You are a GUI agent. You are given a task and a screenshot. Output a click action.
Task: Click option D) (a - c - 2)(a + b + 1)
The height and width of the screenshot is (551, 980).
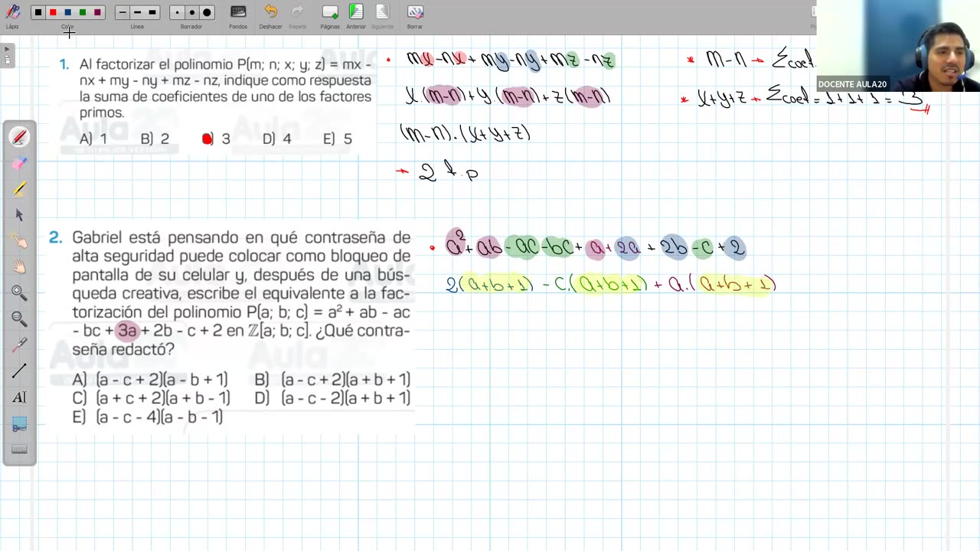point(332,398)
